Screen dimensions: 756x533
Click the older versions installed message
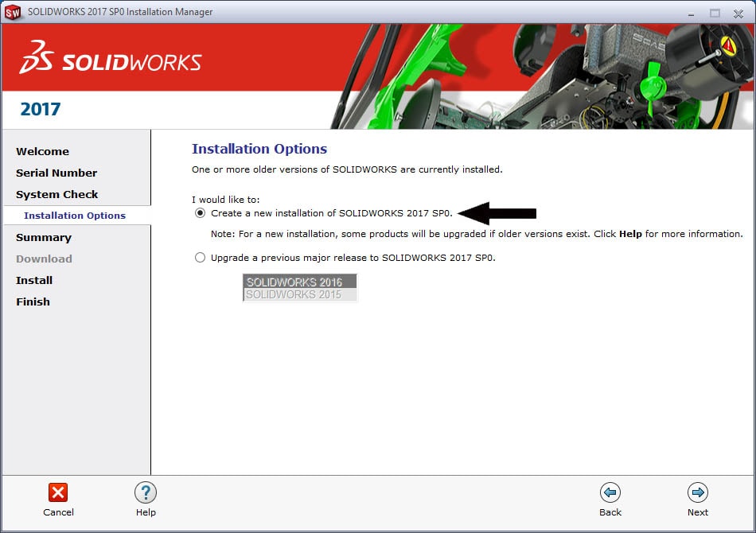(347, 169)
